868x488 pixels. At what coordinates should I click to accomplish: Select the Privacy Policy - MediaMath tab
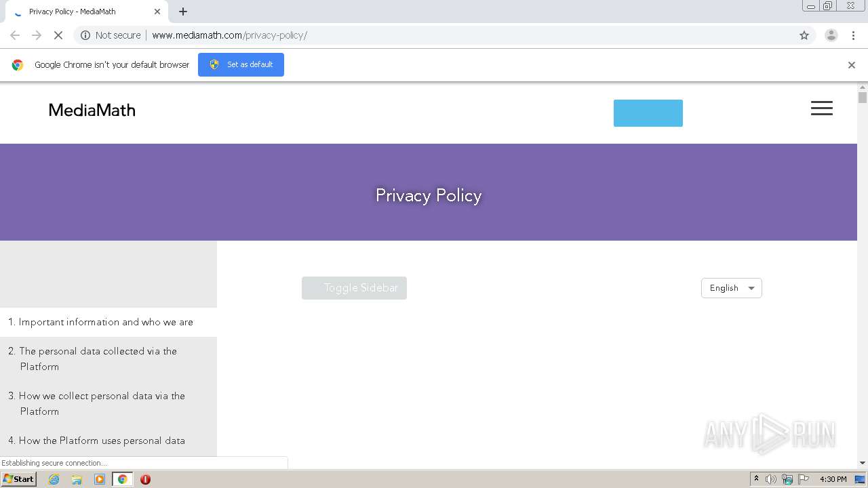click(87, 12)
